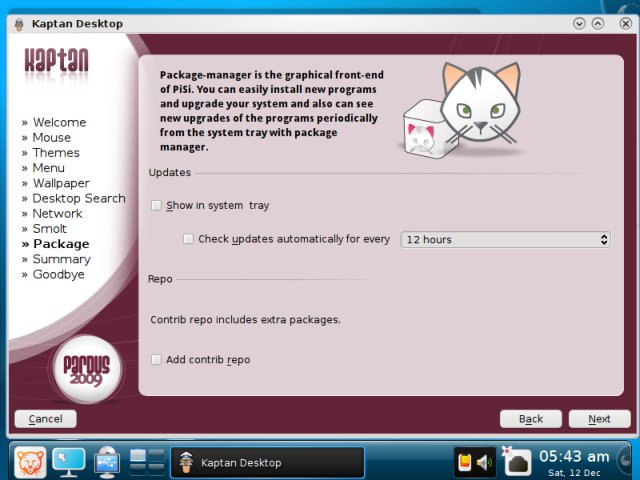
Task: Open the volume speaker tray icon
Action: pos(484,462)
